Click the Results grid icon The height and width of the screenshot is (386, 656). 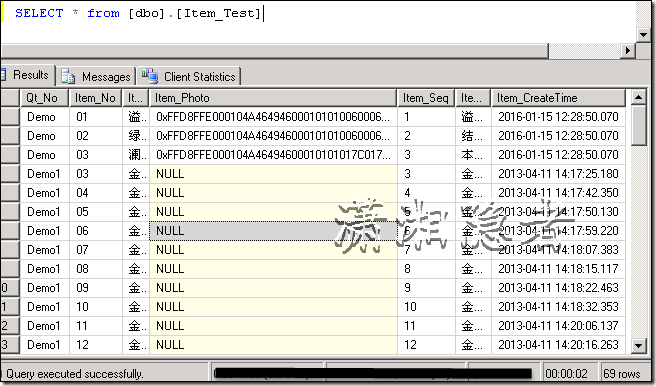(3, 75)
